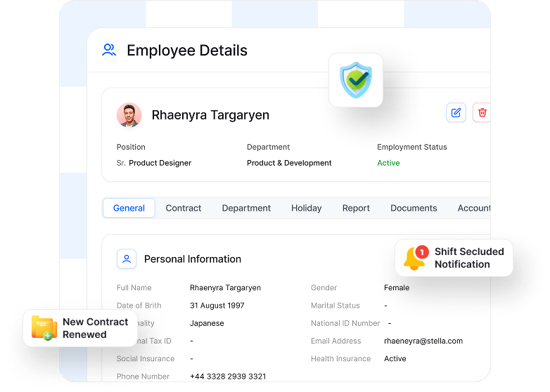Click the red trash delete icon

point(482,112)
